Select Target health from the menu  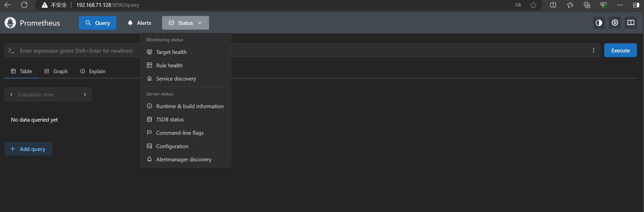pos(186,52)
